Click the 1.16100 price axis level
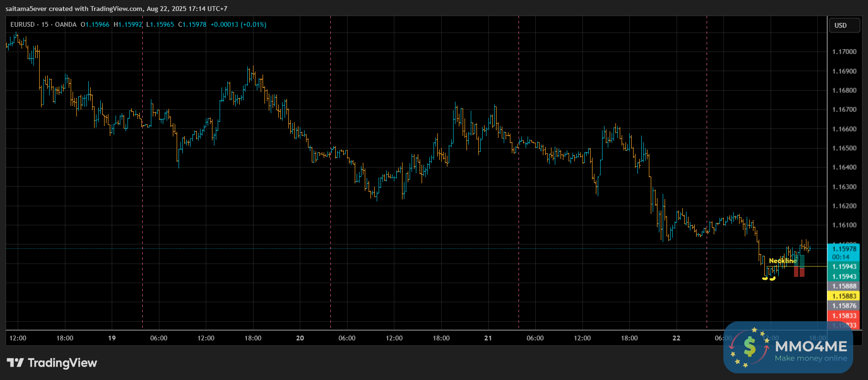Screen dimensions: 868x380 tap(845, 225)
